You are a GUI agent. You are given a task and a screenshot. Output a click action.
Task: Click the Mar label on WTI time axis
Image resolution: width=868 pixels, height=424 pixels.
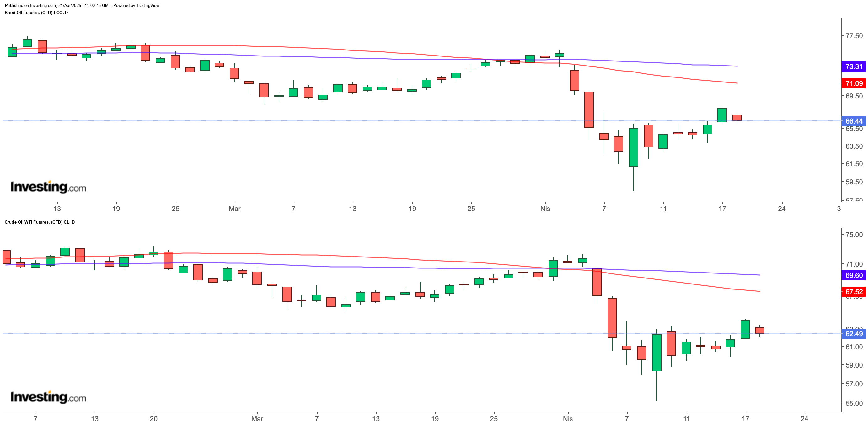(x=257, y=419)
